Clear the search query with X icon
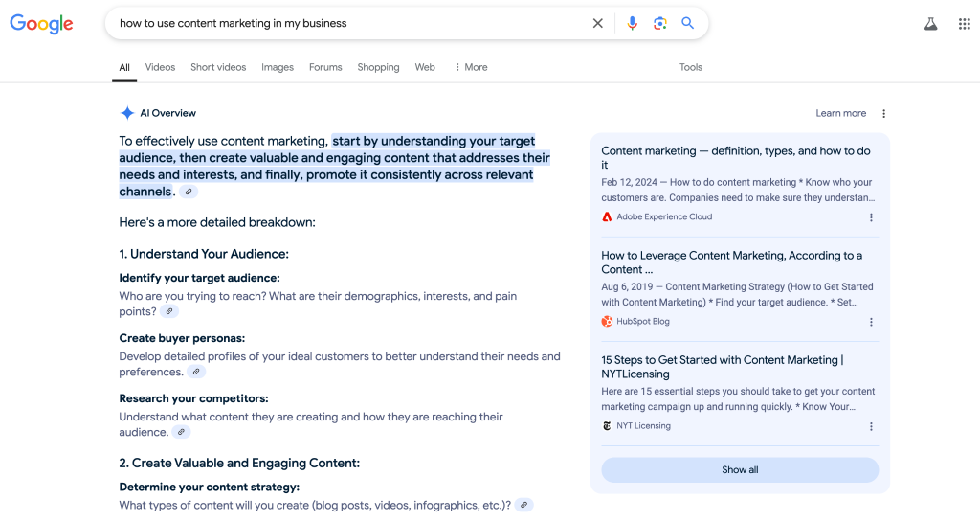Image resolution: width=980 pixels, height=522 pixels. tap(598, 23)
